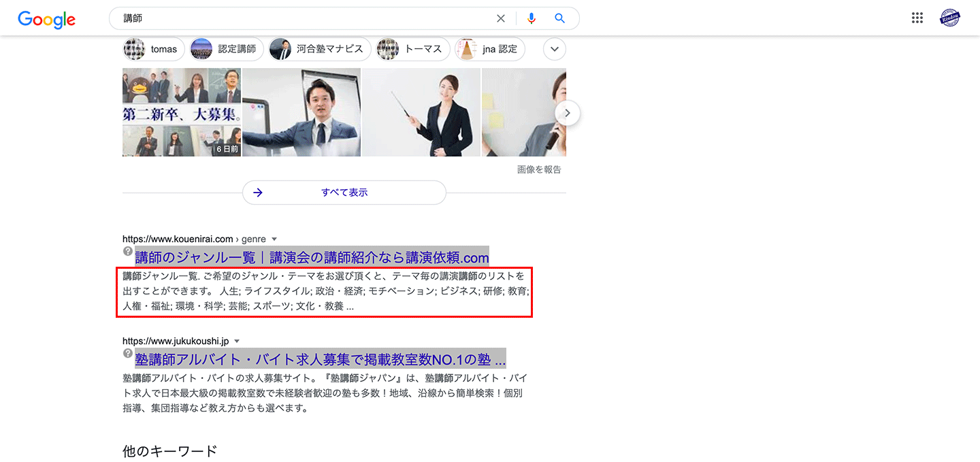Open the jukukoushi.jp result options dropdown
This screenshot has height=462, width=980.
pos(237,341)
